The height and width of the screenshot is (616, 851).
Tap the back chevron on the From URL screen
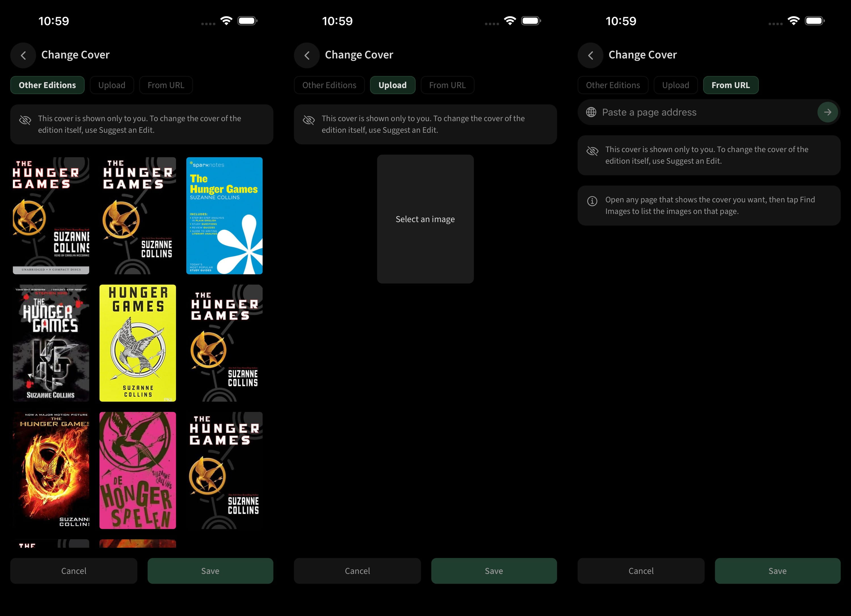click(591, 56)
